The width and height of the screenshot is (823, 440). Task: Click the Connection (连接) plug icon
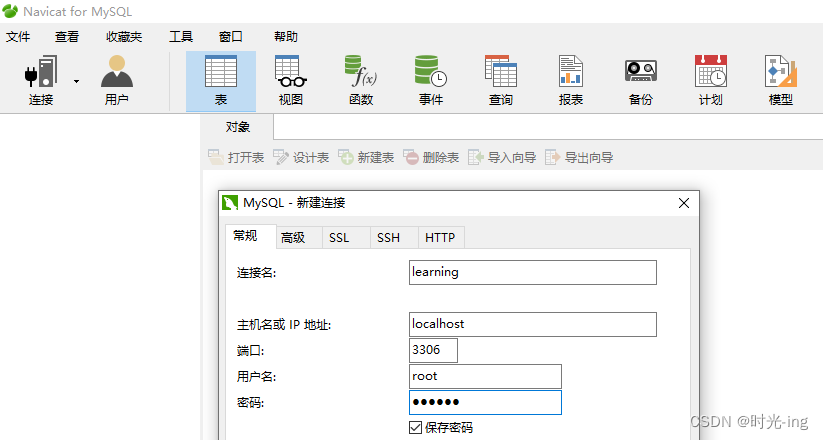coord(41,71)
